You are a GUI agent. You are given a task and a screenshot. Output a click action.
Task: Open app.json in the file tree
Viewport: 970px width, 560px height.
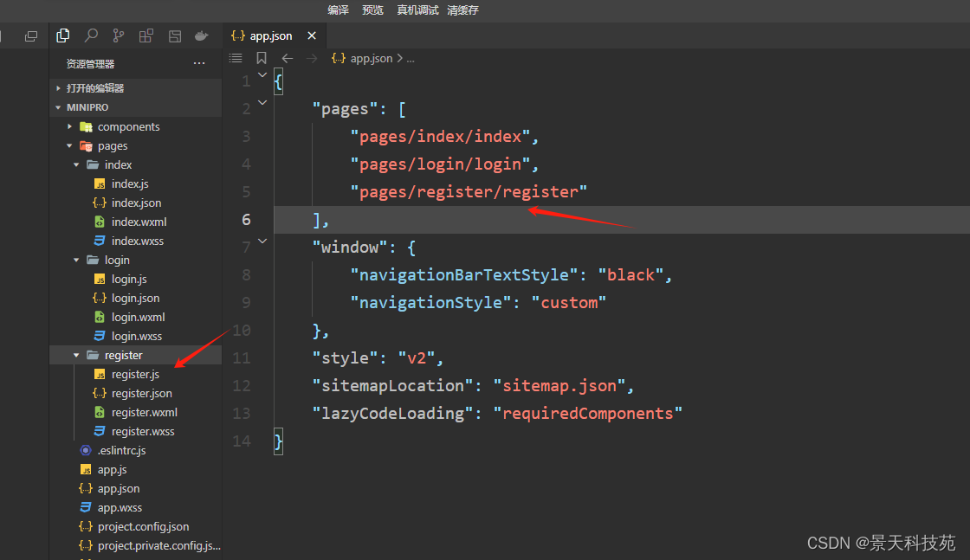118,489
